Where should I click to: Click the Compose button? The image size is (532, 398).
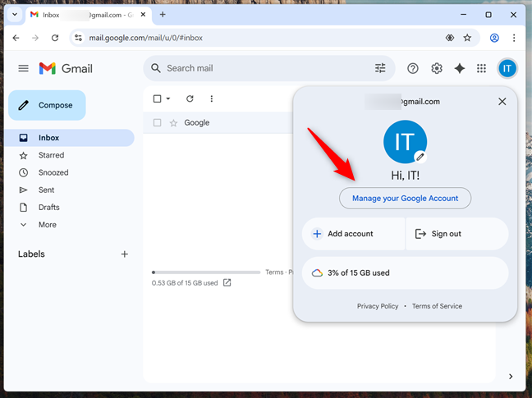(47, 105)
